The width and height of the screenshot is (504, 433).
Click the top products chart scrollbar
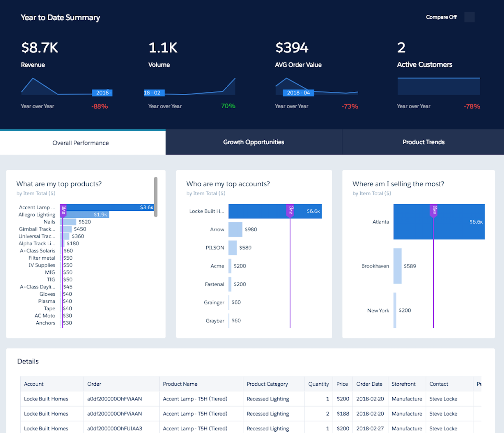(x=156, y=197)
